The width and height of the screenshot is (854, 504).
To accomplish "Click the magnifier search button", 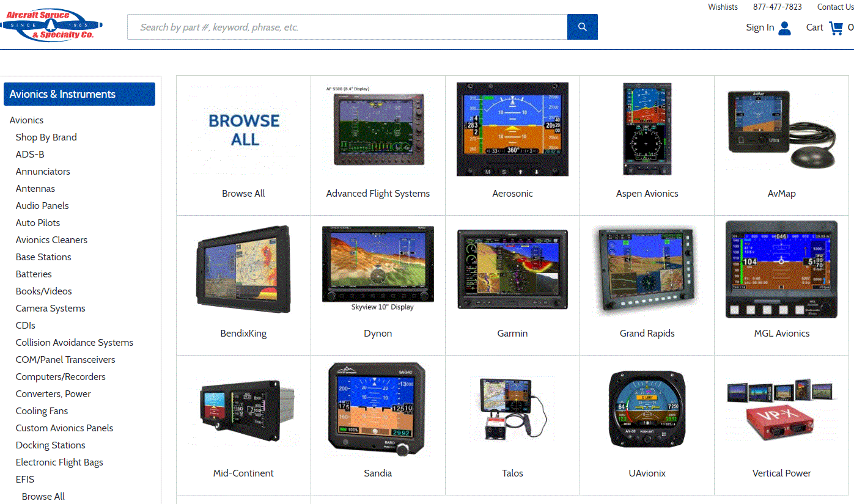I will tap(582, 27).
